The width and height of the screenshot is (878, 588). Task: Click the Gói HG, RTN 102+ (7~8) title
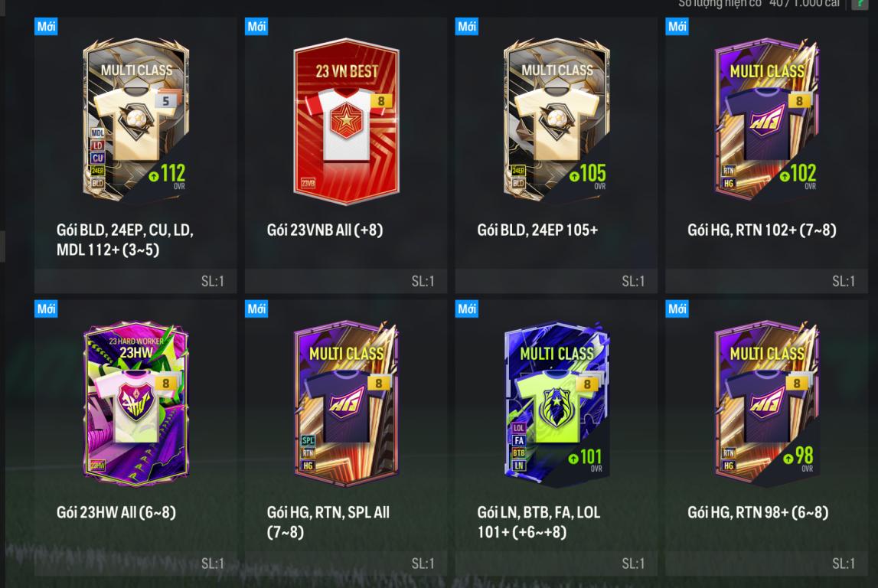762,230
